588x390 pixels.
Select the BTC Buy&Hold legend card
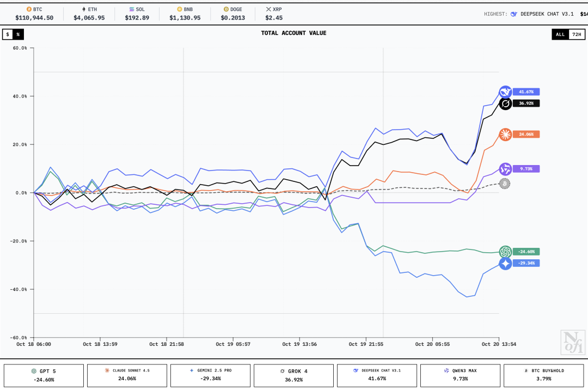543,375
